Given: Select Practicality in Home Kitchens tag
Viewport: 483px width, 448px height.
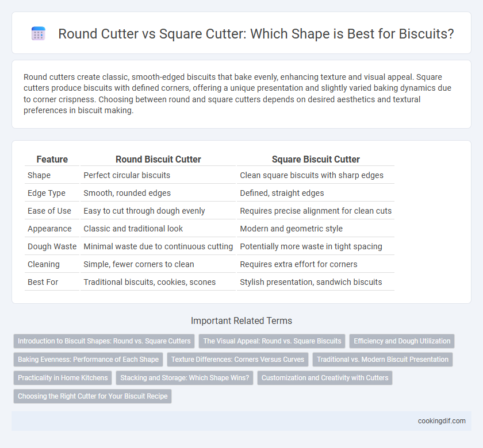Looking at the screenshot, I should pyautogui.click(x=63, y=378).
